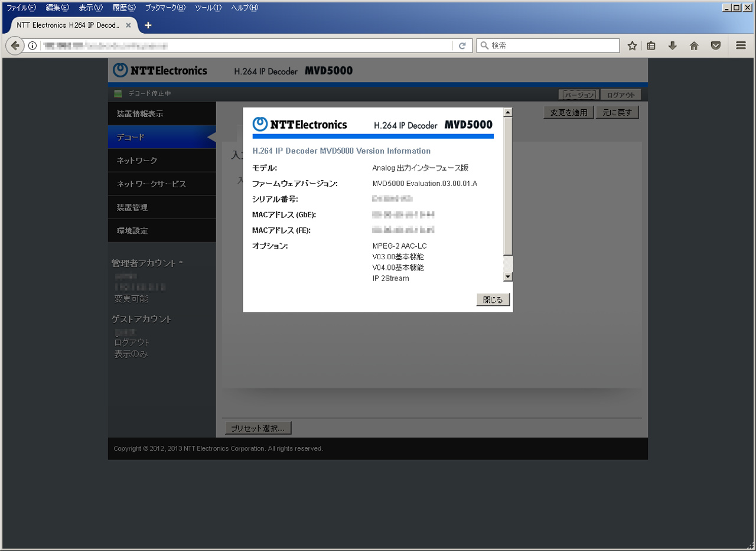
Task: Click the ファームウェアバージョン label
Action: coord(295,184)
